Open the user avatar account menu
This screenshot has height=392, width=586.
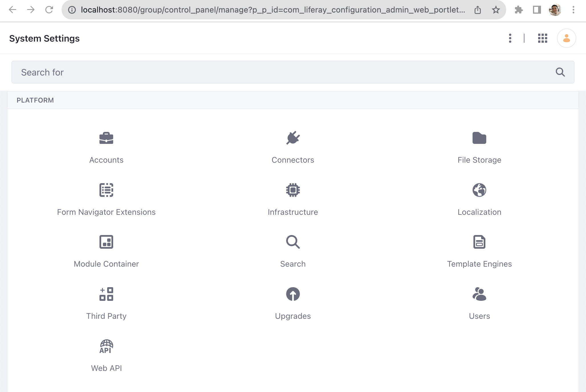point(566,38)
